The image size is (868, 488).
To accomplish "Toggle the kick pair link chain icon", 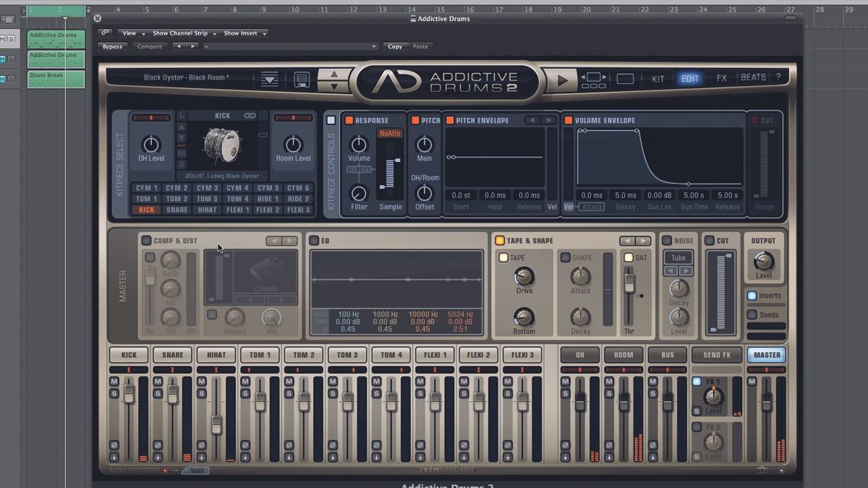I will (251, 116).
